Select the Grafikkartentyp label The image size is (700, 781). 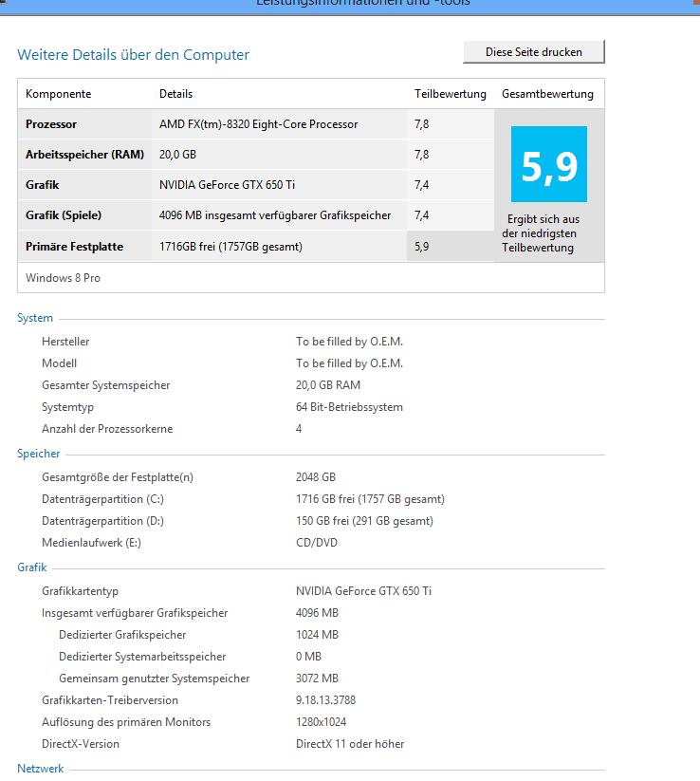pos(80,591)
